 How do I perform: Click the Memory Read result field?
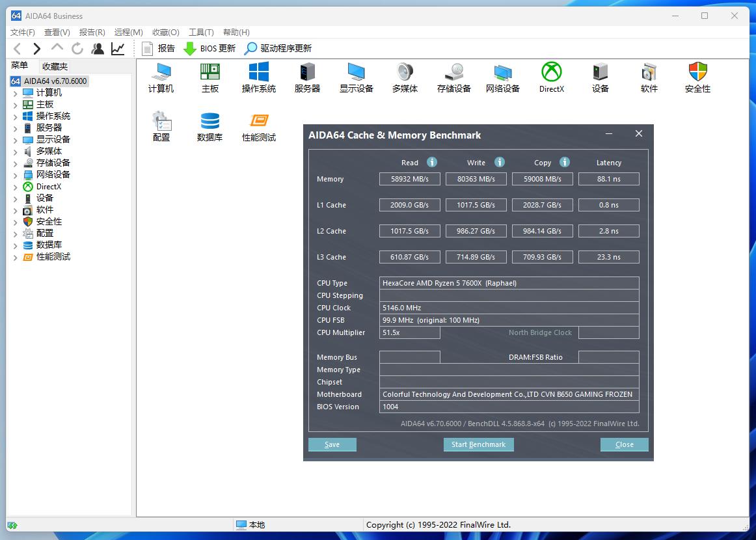[410, 179]
